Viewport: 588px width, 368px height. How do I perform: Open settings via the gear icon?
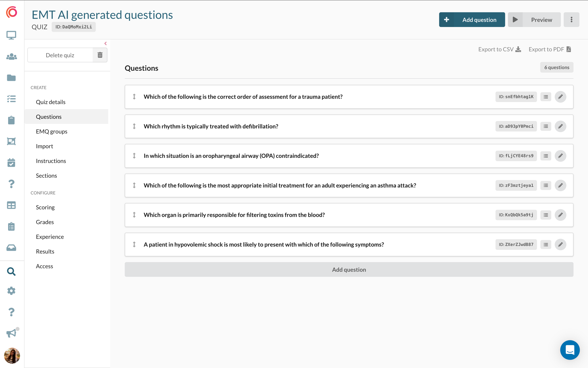(11, 291)
